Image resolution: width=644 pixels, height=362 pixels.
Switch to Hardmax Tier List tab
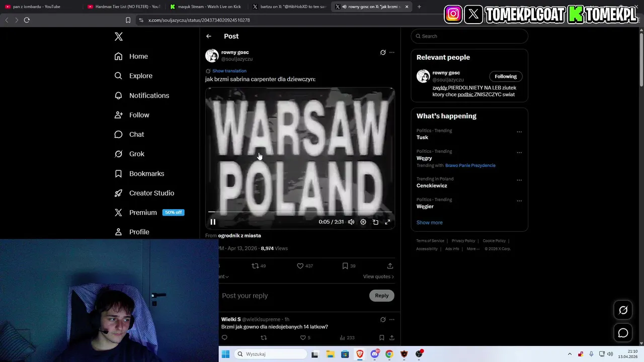(x=124, y=7)
